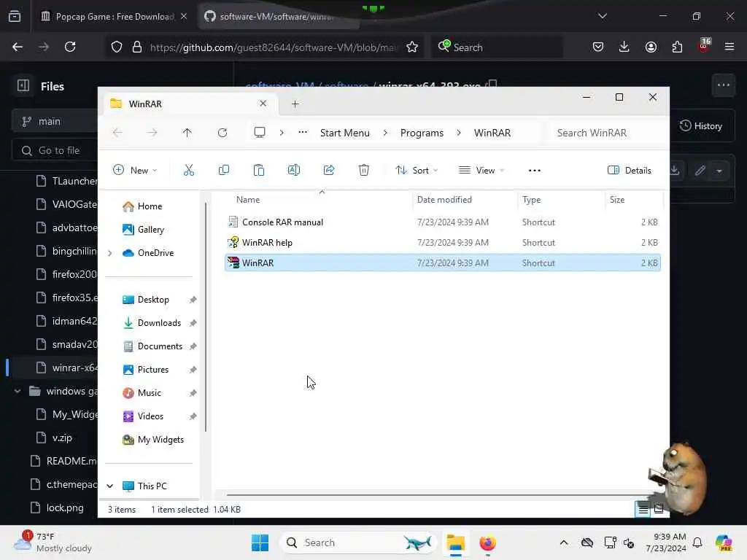
Task: Click the Share icon in Explorer toolbar
Action: click(x=329, y=170)
